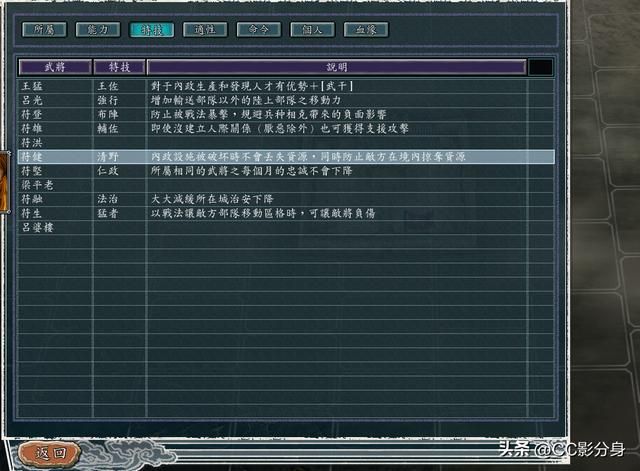Switch to the 適性 tab
The image size is (640, 471).
205,30
